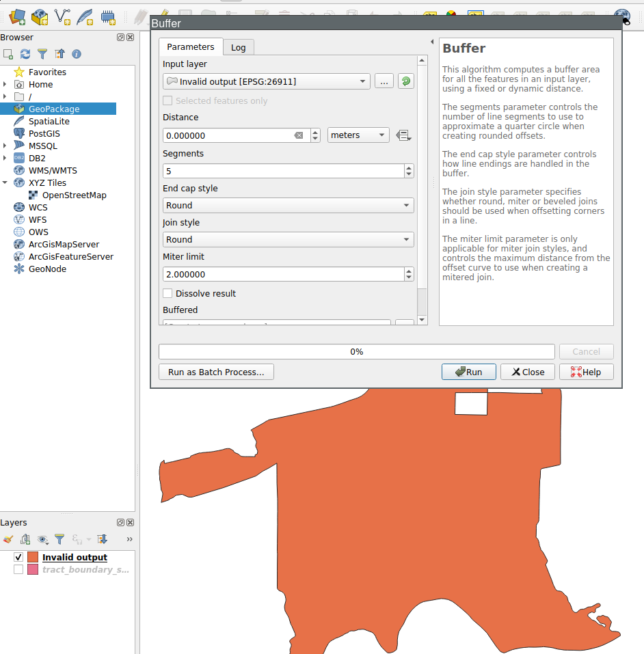Uncheck Invalid output layer visibility

18,558
